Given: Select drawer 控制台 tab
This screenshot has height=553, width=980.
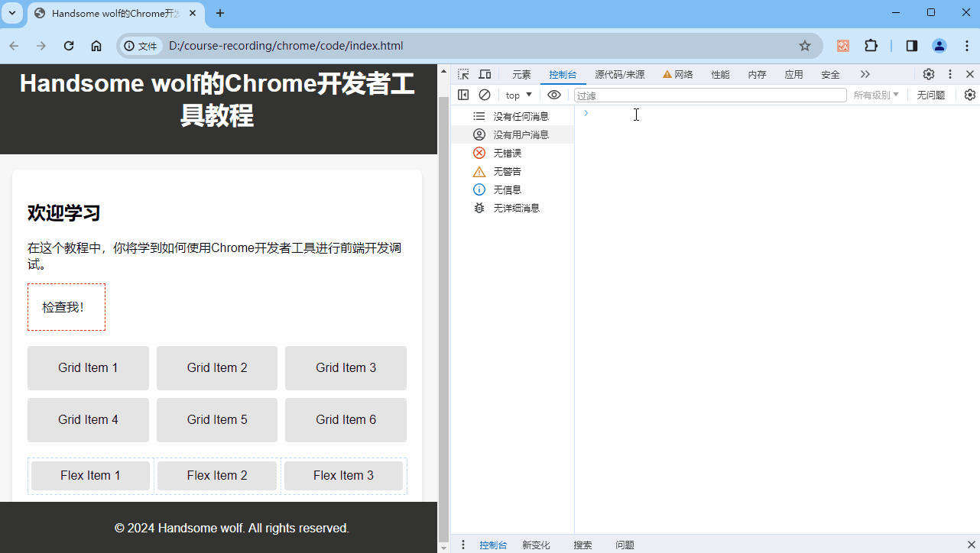Looking at the screenshot, I should click(493, 545).
